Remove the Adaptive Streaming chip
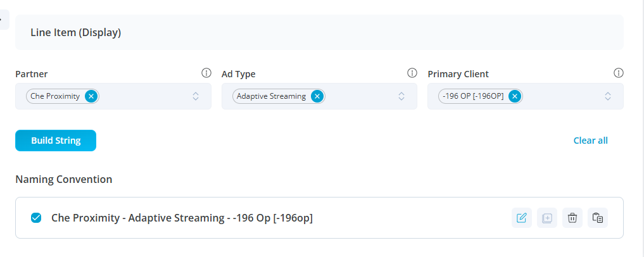Screen dimensions: 644x257 (317, 96)
